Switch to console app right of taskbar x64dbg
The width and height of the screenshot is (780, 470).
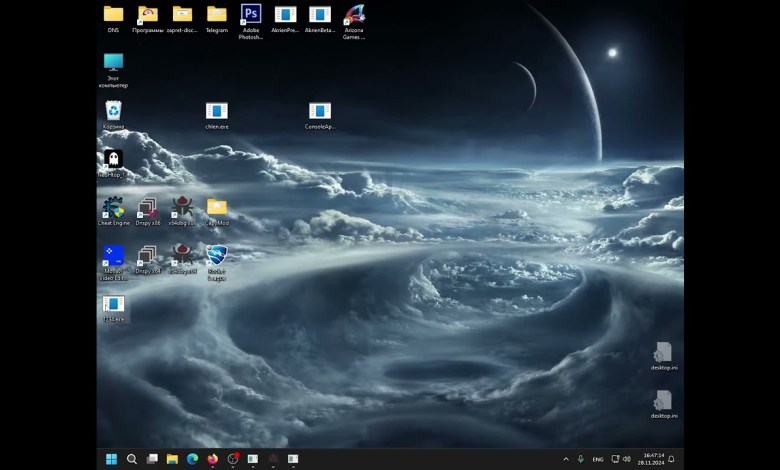pyautogui.click(x=293, y=459)
